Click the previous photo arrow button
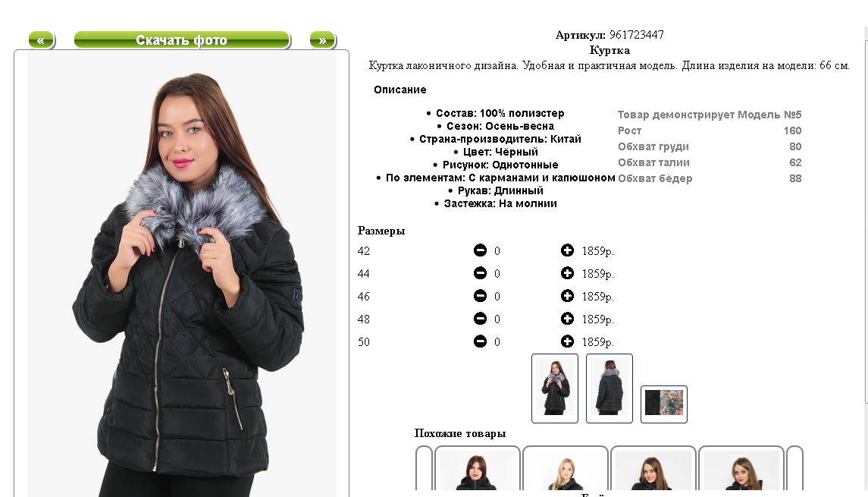The width and height of the screenshot is (868, 497). click(x=42, y=40)
